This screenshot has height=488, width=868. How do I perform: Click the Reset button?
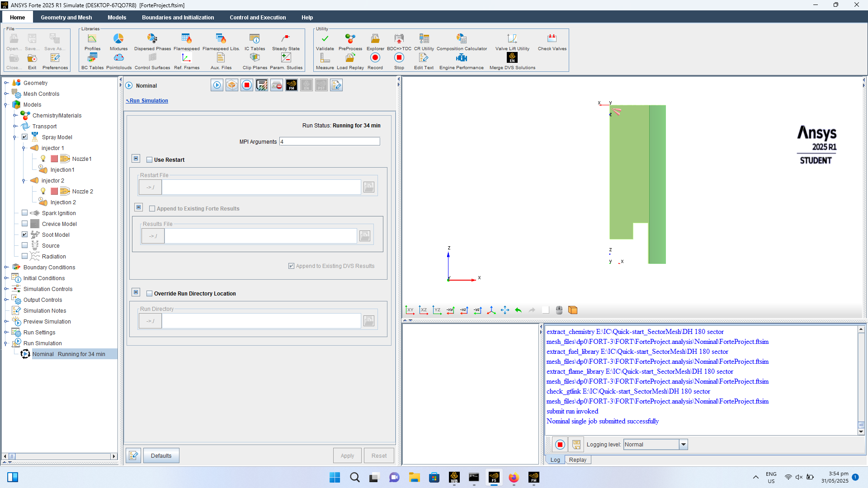[x=379, y=455]
